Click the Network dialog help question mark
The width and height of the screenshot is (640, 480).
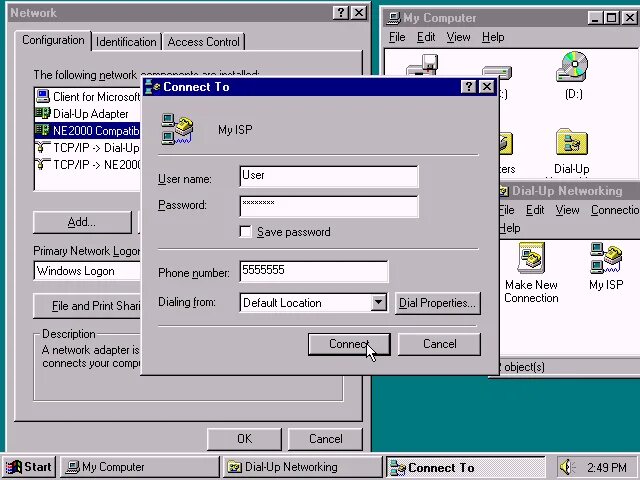[x=341, y=13]
